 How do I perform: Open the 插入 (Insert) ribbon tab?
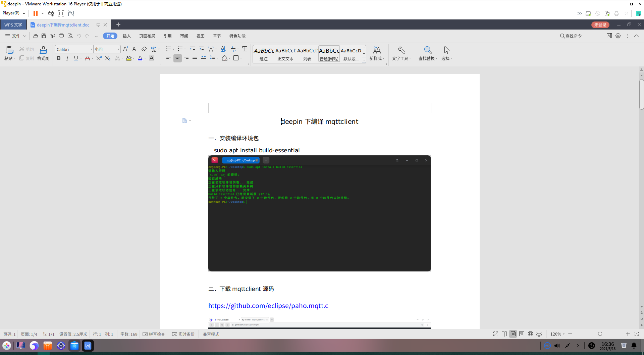127,36
